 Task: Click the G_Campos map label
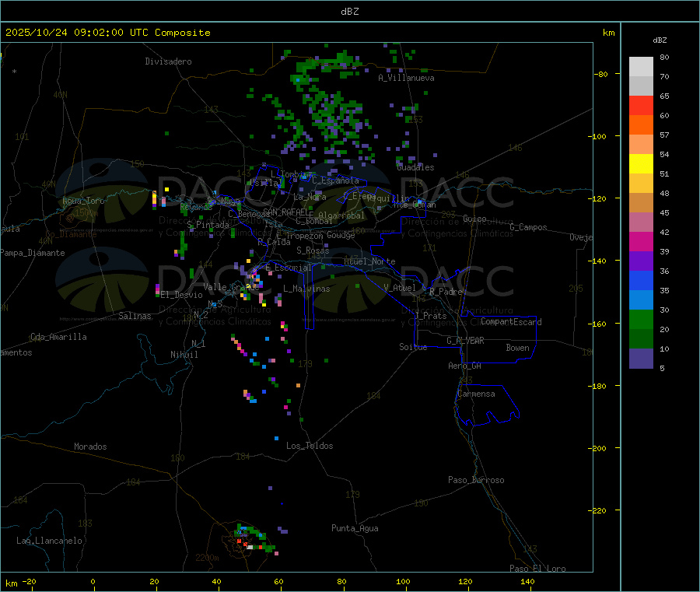529,227
